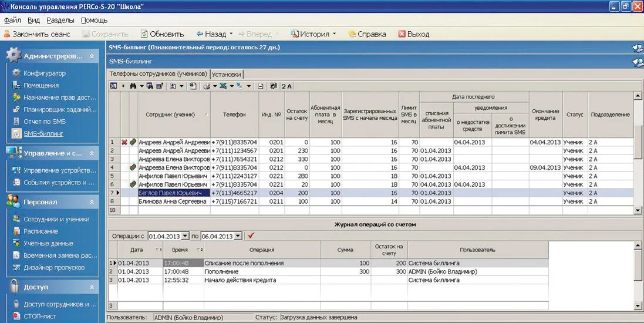644x323 pixels.
Task: Click the operations journal scroll-down arrow
Action: tap(638, 306)
